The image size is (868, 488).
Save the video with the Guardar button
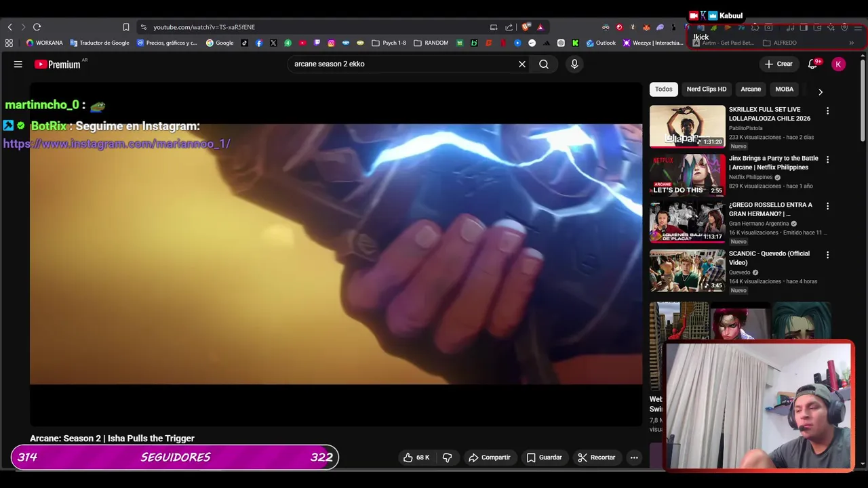[545, 457]
